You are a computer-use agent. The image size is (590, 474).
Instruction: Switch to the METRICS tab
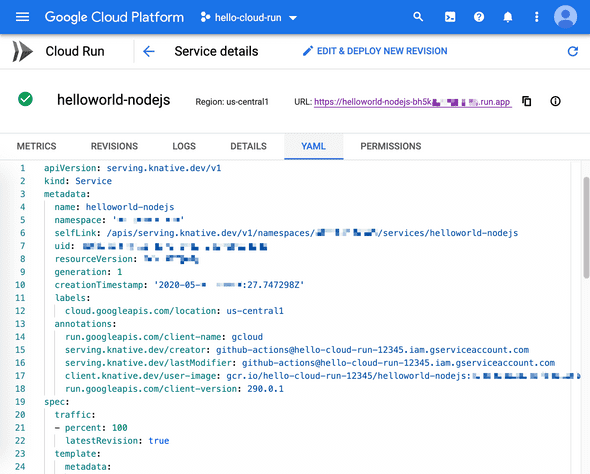(x=36, y=146)
